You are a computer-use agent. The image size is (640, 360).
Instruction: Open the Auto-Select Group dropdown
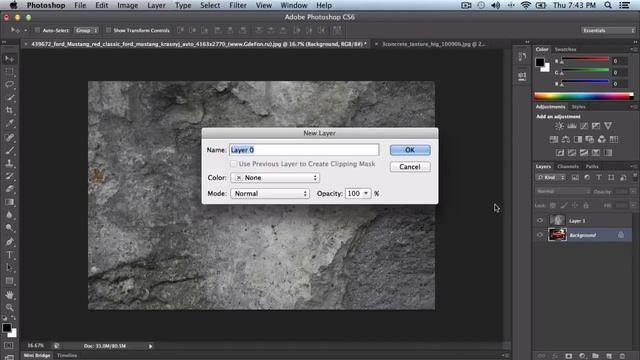(87, 30)
